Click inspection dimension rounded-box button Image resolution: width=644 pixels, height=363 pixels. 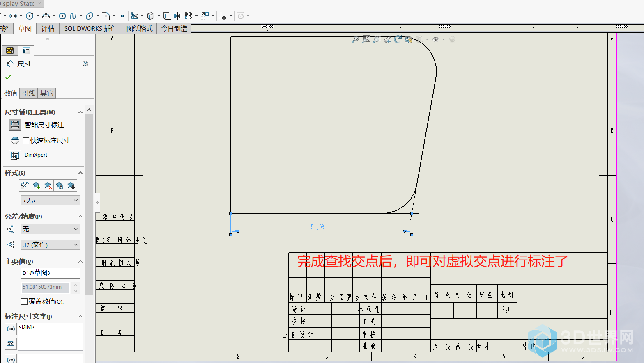pos(11,343)
